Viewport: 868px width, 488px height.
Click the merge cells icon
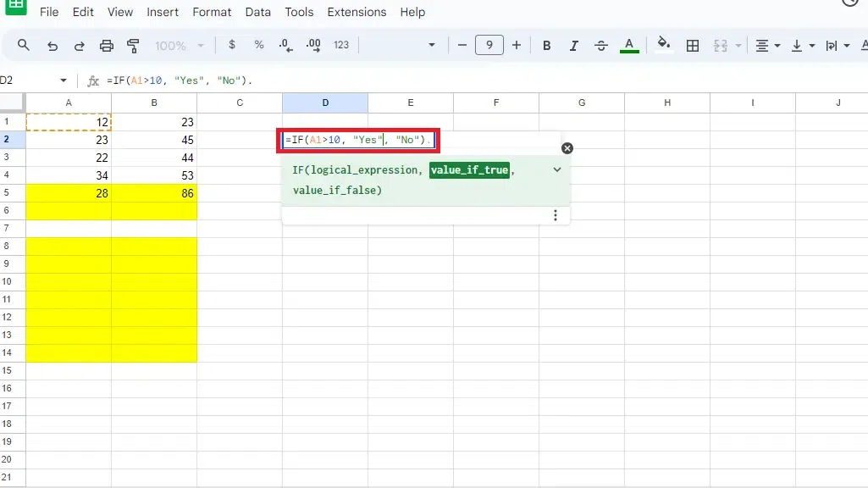coord(720,46)
